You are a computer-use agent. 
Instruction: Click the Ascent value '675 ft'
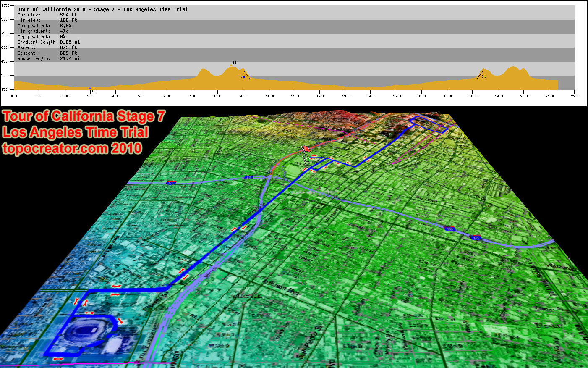pos(68,47)
